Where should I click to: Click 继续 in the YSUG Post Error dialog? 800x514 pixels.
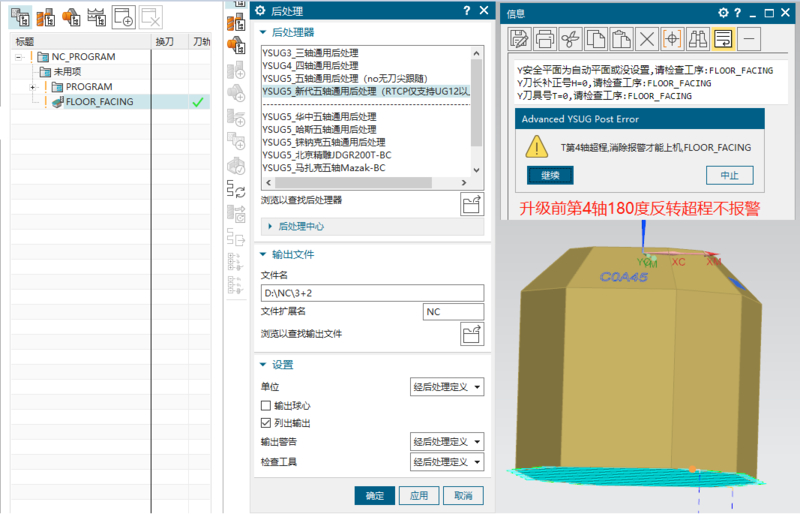tap(550, 176)
